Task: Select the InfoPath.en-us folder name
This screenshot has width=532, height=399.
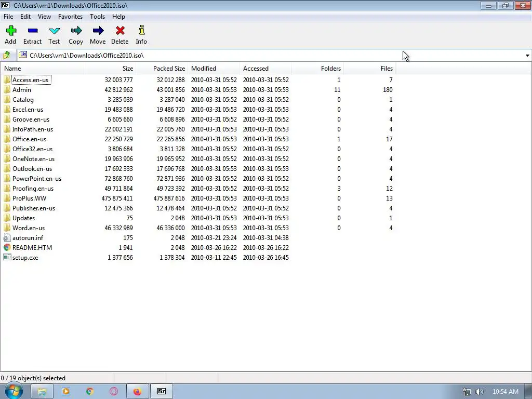Action: (33, 129)
